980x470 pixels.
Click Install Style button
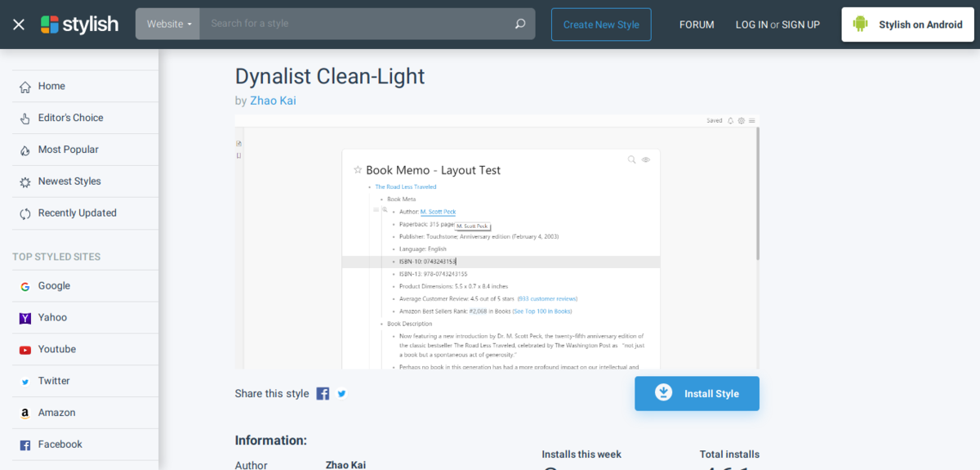click(697, 393)
